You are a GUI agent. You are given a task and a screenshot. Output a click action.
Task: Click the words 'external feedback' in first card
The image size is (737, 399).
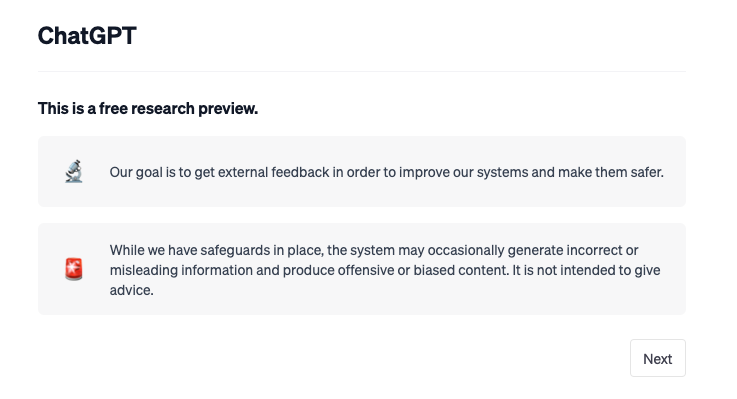(273, 172)
